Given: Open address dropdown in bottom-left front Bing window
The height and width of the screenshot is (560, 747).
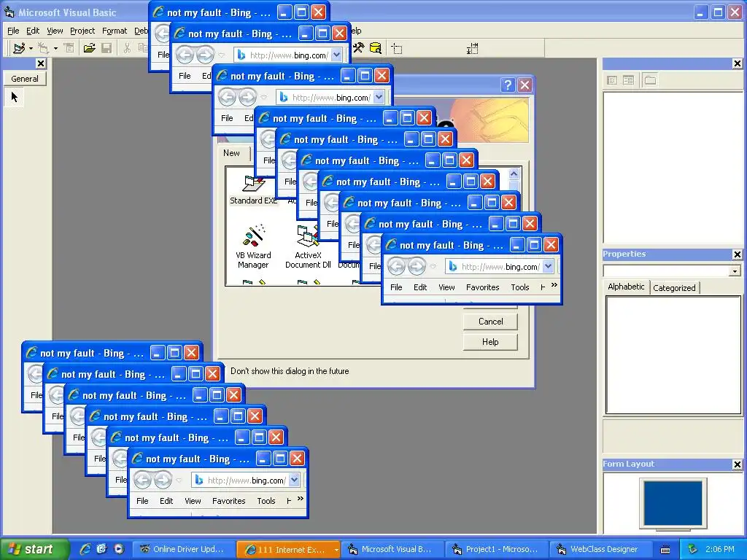Looking at the screenshot, I should pyautogui.click(x=295, y=481).
